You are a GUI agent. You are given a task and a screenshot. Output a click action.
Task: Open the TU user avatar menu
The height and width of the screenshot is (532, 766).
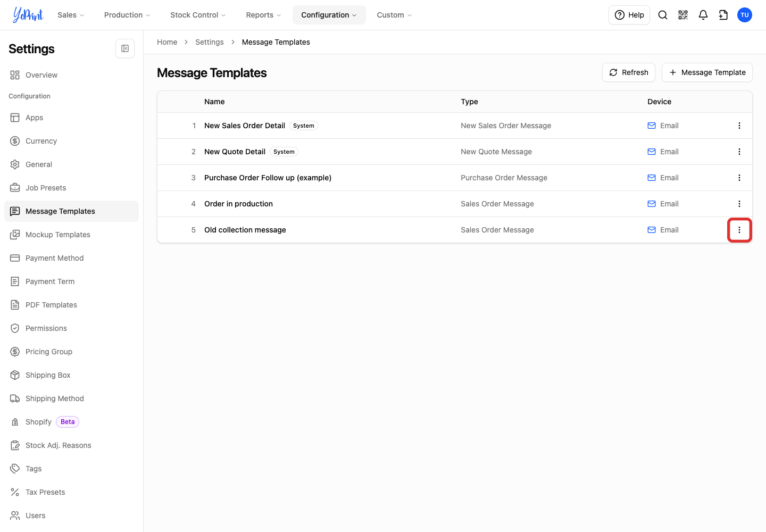click(x=745, y=15)
